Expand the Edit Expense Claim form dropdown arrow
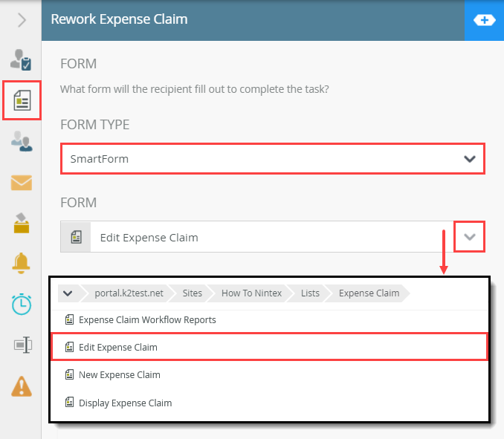Viewport: 504px width, 439px height. click(469, 237)
